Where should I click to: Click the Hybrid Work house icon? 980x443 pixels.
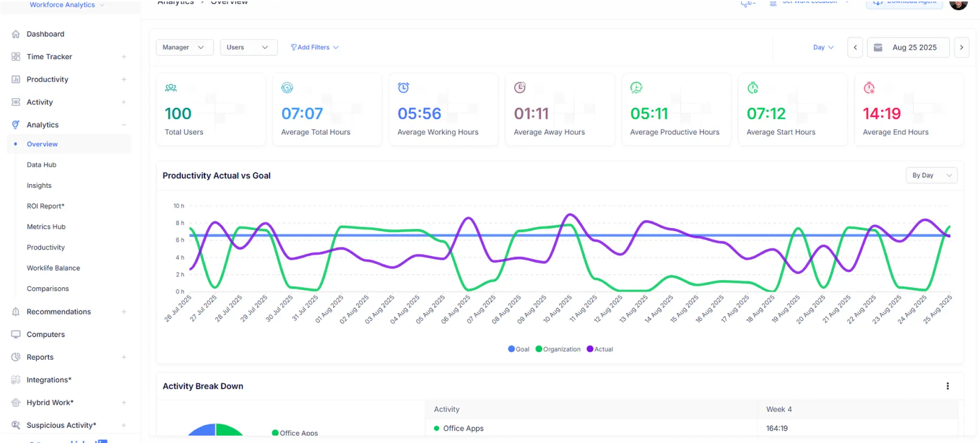(x=16, y=402)
